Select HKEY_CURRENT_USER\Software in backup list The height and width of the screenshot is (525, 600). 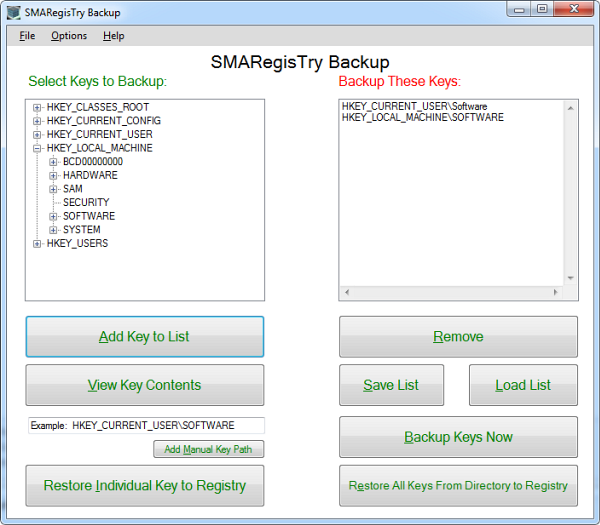[x=414, y=106]
